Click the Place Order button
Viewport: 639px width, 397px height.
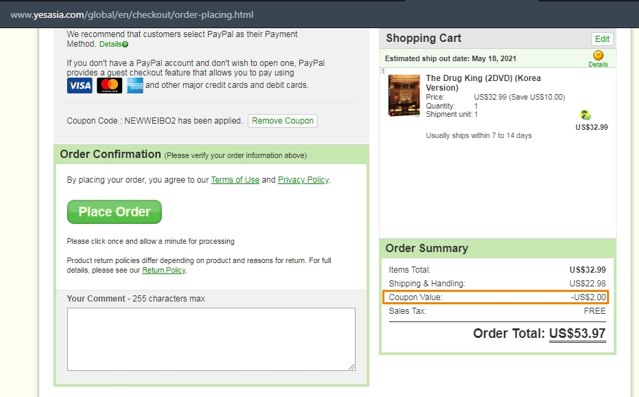coord(114,212)
